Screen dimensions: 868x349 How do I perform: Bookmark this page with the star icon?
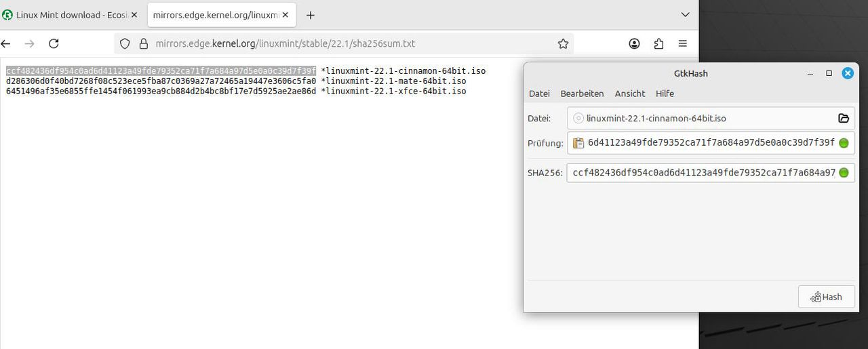pyautogui.click(x=563, y=43)
